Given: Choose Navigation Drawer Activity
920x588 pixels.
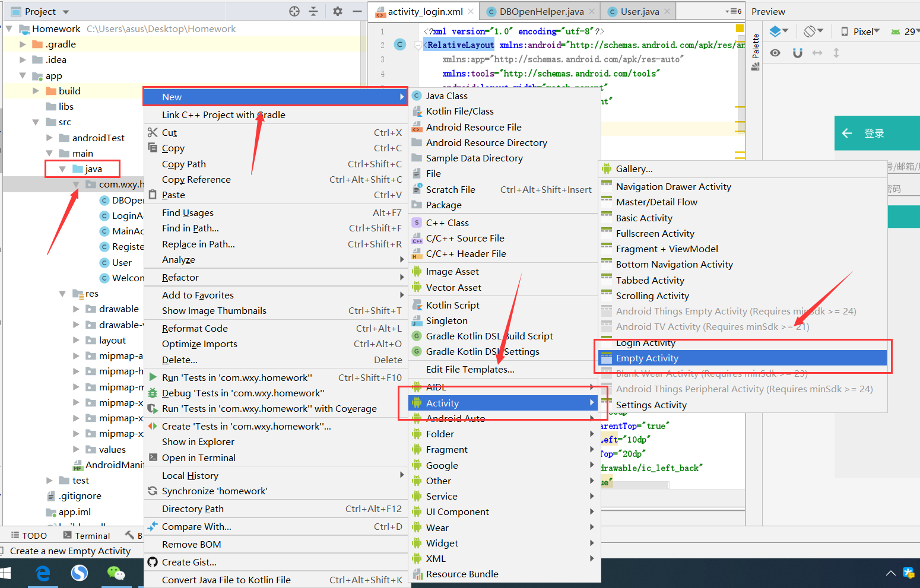Looking at the screenshot, I should pos(674,186).
